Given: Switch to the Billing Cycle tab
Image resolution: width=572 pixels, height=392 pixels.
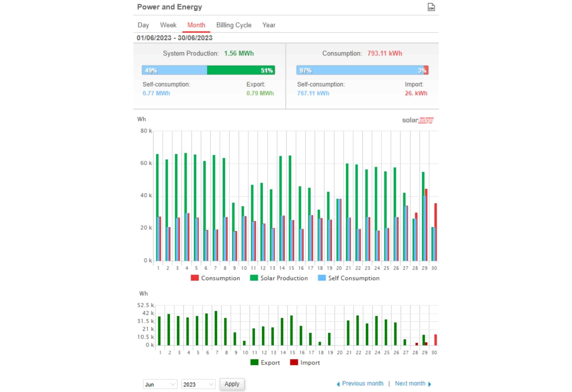Looking at the screenshot, I should click(x=234, y=25).
